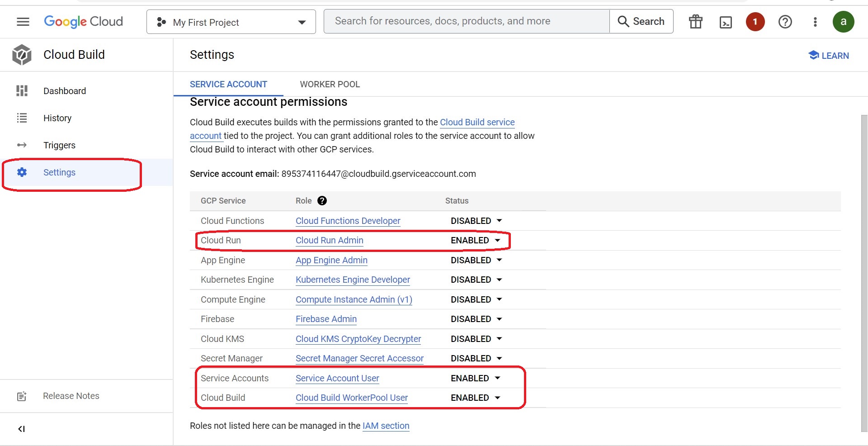Open History in the Cloud Build sidebar

pyautogui.click(x=57, y=118)
